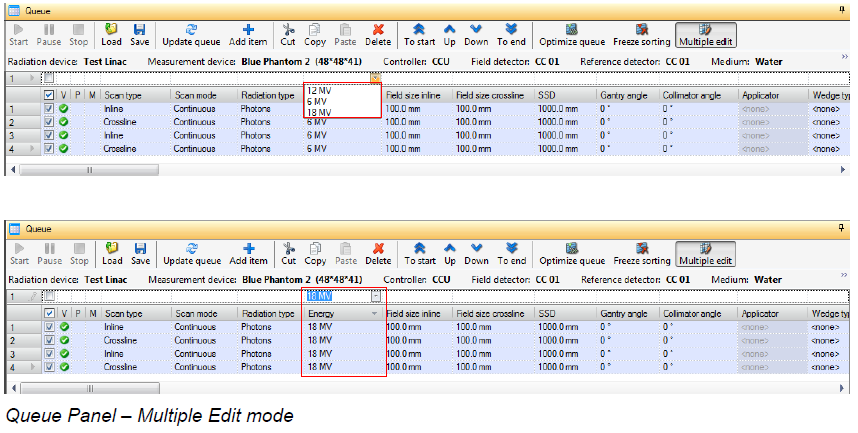Screen dimensions: 858x433
Task: Open the energy dropdown arrow beside highlighted 18 MV
Action: point(375,296)
